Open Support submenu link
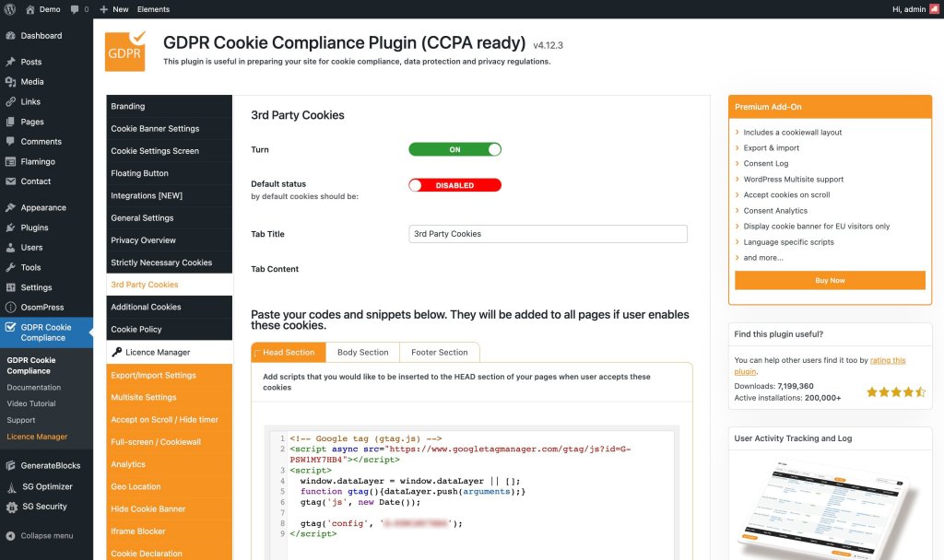944x560 pixels. [21, 420]
